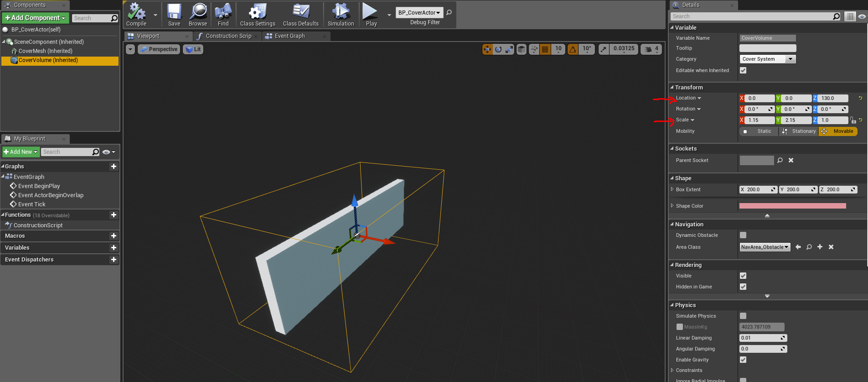Uncheck Hidden in Game
Viewport: 868px width, 382px height.
(743, 287)
